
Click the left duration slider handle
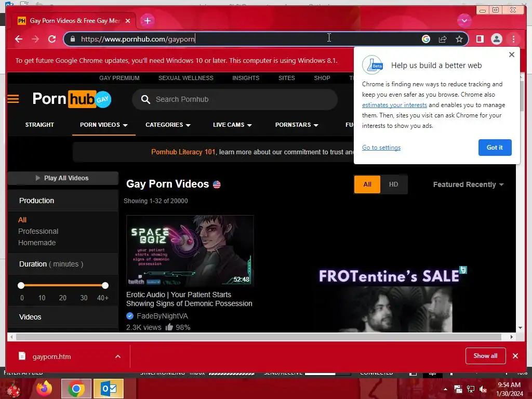tap(21, 285)
